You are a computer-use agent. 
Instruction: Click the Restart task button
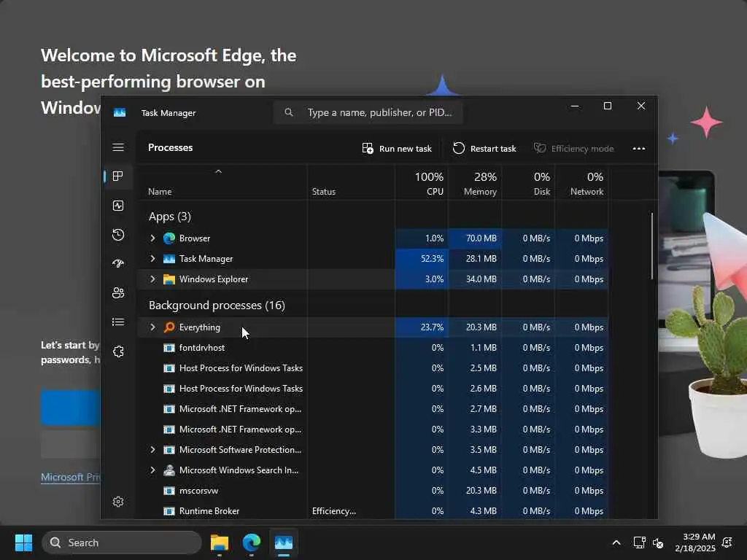484,149
